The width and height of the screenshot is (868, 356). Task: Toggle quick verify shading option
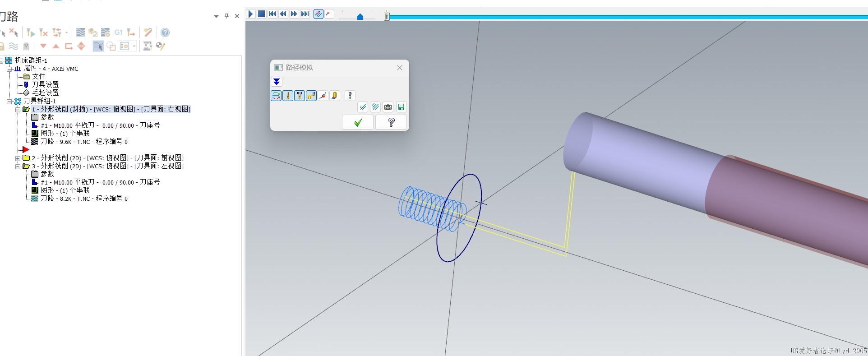pyautogui.click(x=335, y=96)
